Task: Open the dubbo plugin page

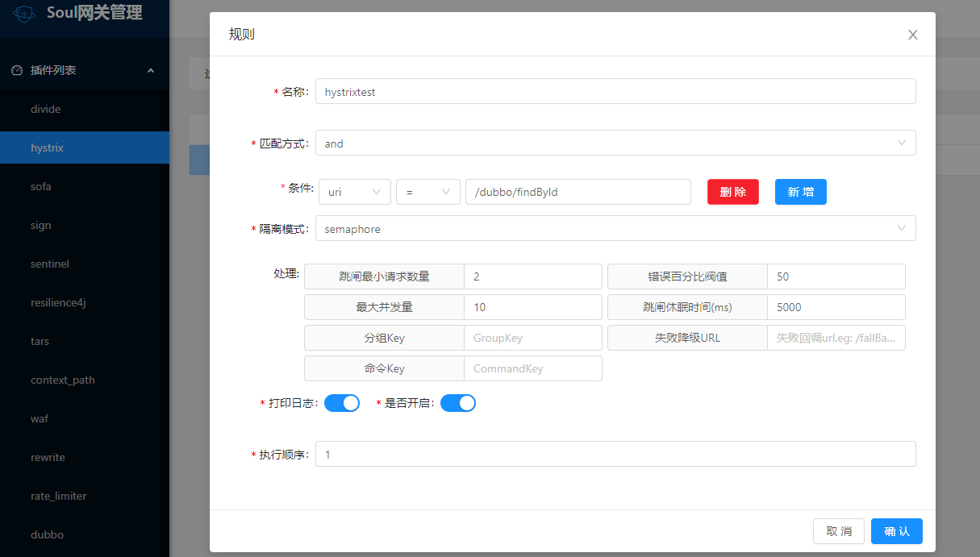Action: (x=47, y=534)
